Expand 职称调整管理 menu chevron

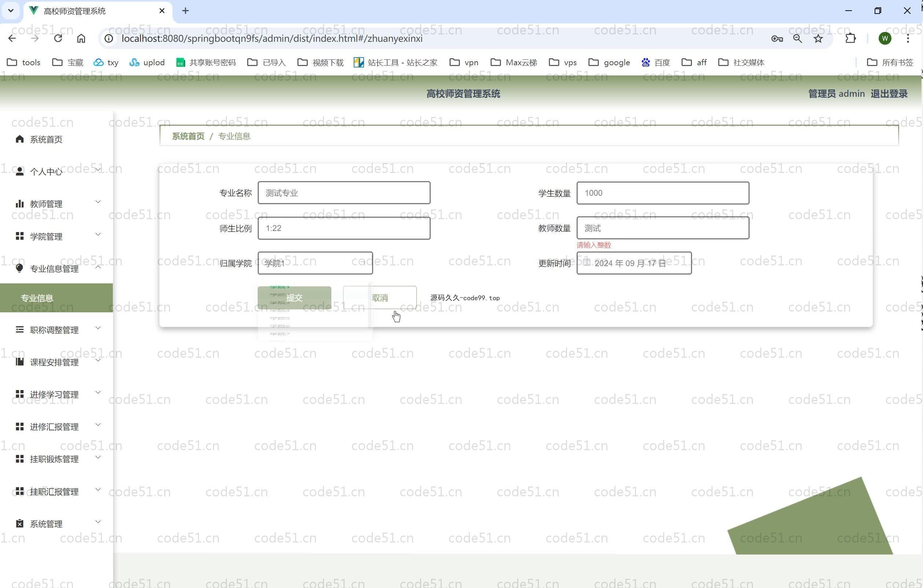[98, 328]
